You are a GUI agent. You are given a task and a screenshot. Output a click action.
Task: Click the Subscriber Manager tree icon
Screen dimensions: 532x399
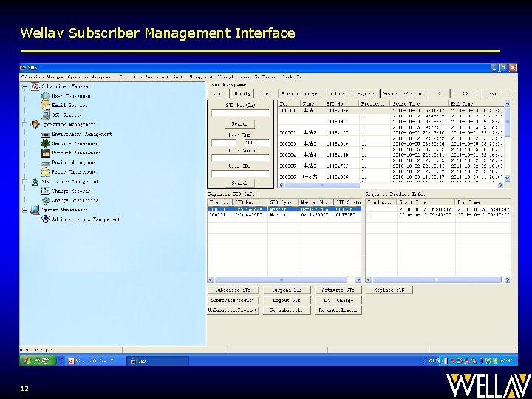coord(35,86)
